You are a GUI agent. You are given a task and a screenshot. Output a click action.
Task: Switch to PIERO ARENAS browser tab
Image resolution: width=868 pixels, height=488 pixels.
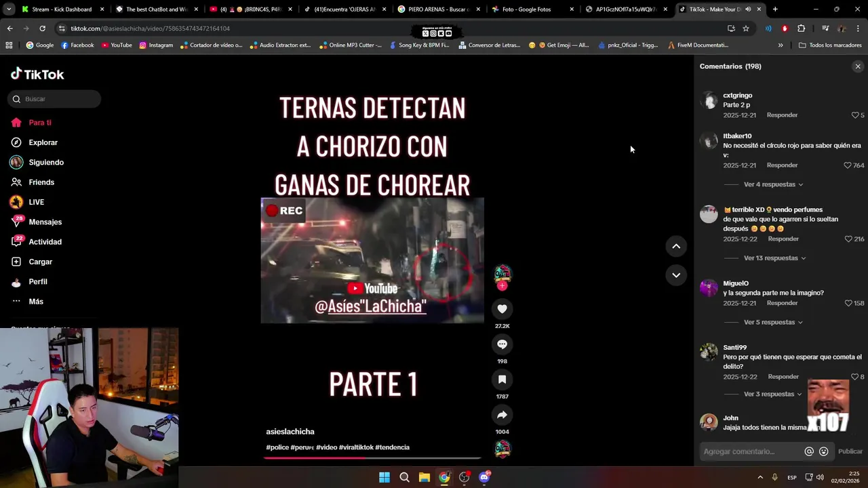pyautogui.click(x=438, y=9)
